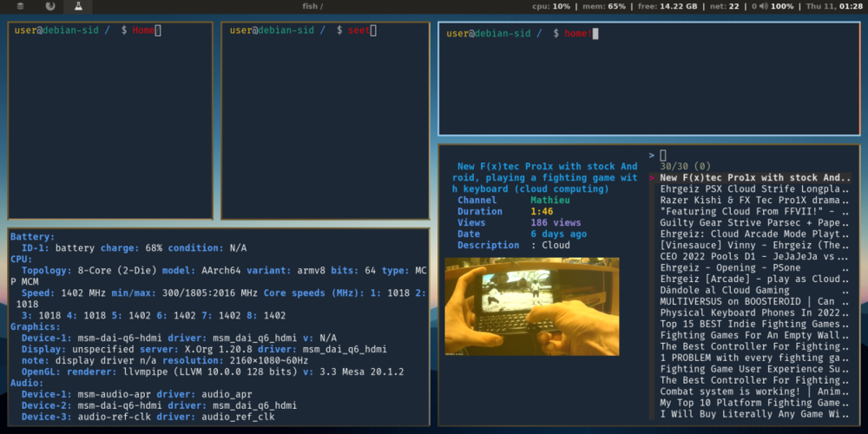Click the 100% volume level
Viewport: 868px width, 434px height.
pos(782,7)
